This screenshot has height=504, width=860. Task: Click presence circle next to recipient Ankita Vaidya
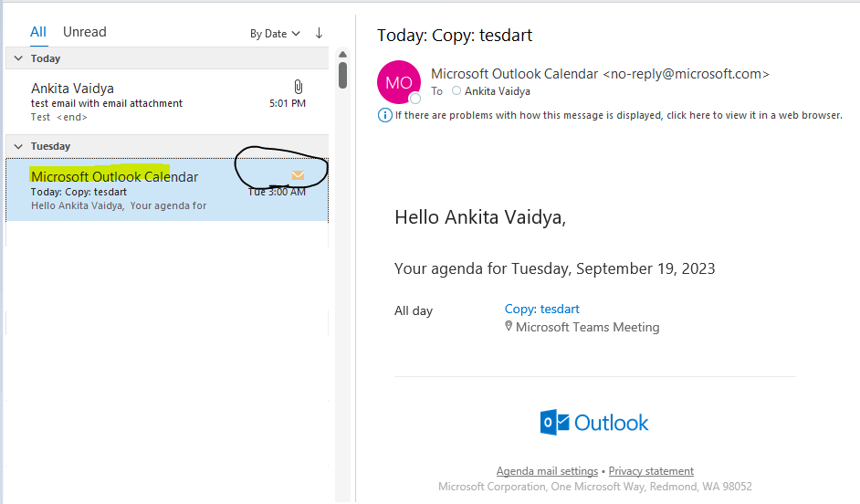point(456,91)
